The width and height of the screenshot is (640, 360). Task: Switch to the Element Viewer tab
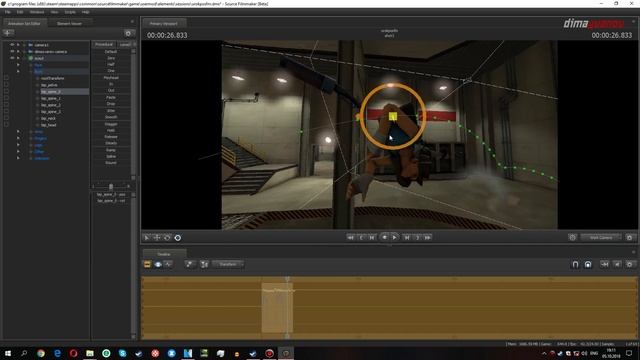(x=69, y=24)
